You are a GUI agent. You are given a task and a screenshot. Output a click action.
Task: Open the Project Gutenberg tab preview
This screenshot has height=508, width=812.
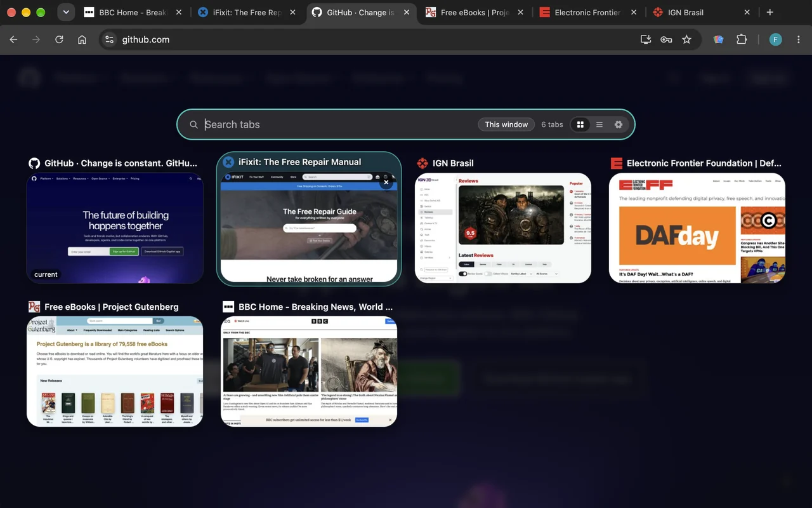(115, 371)
